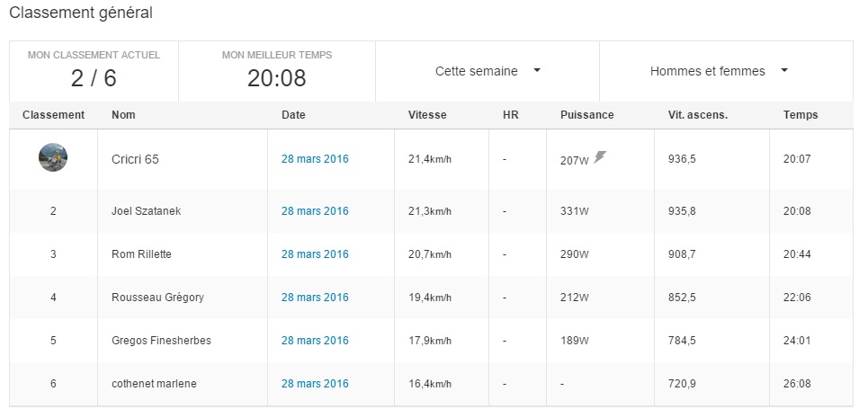This screenshot has height=418, width=868.
Task: Open Joel Szatanek's 28 mars 2016 activity
Action: pyautogui.click(x=315, y=211)
